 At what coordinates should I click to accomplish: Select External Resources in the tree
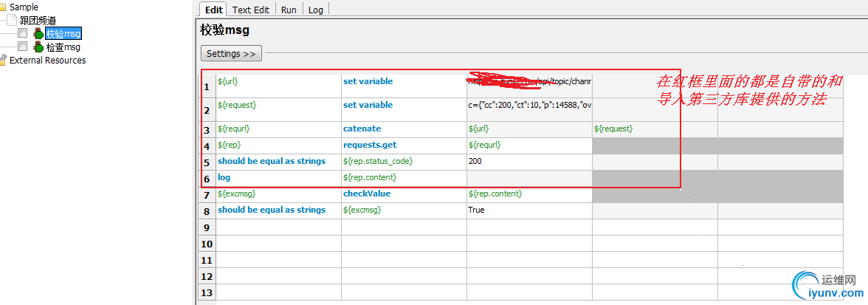coord(47,61)
